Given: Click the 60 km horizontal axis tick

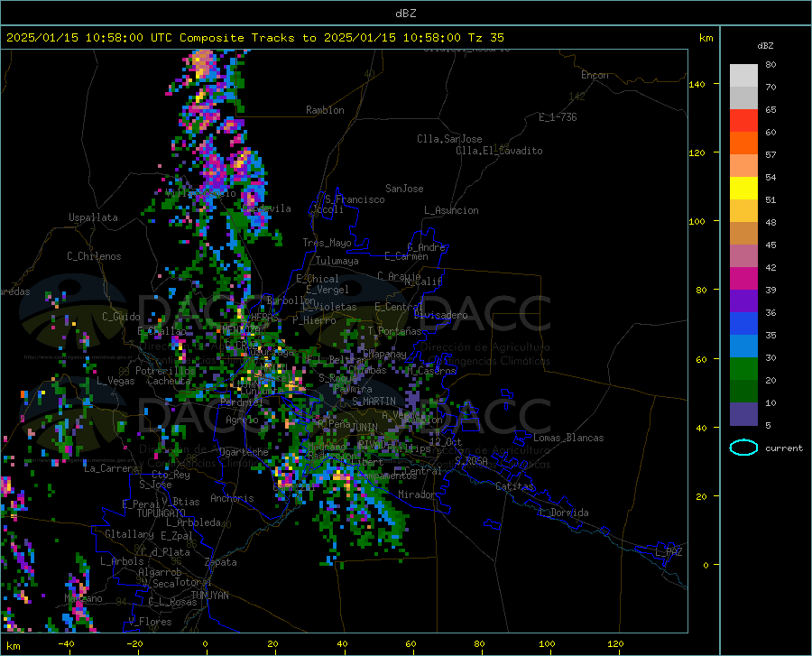Looking at the screenshot, I should 411,643.
